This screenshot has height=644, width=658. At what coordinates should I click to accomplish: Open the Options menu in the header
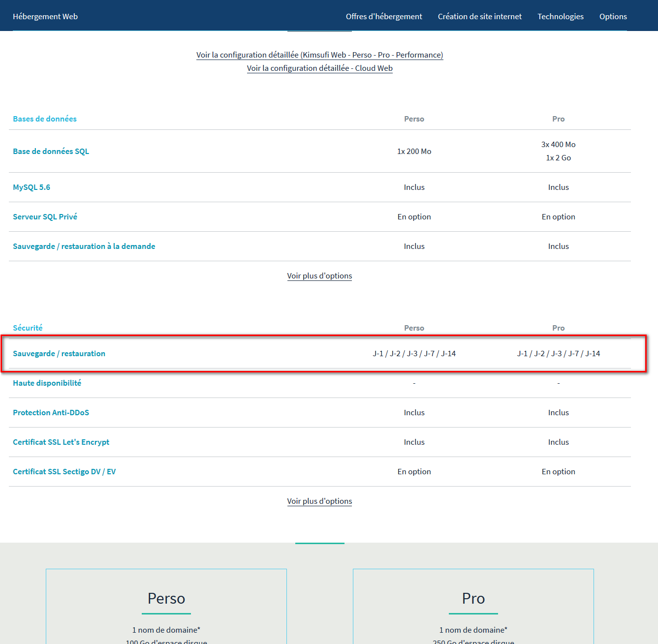point(613,16)
